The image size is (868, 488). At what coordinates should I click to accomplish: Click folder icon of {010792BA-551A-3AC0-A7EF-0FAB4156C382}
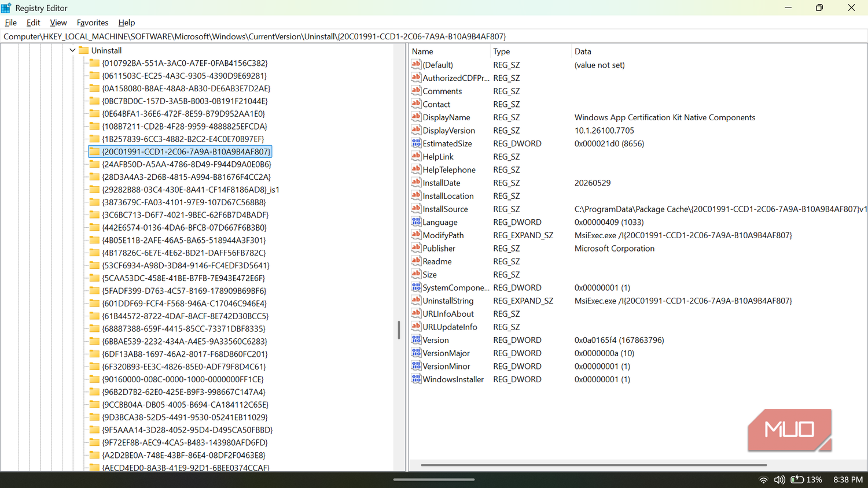(94, 63)
